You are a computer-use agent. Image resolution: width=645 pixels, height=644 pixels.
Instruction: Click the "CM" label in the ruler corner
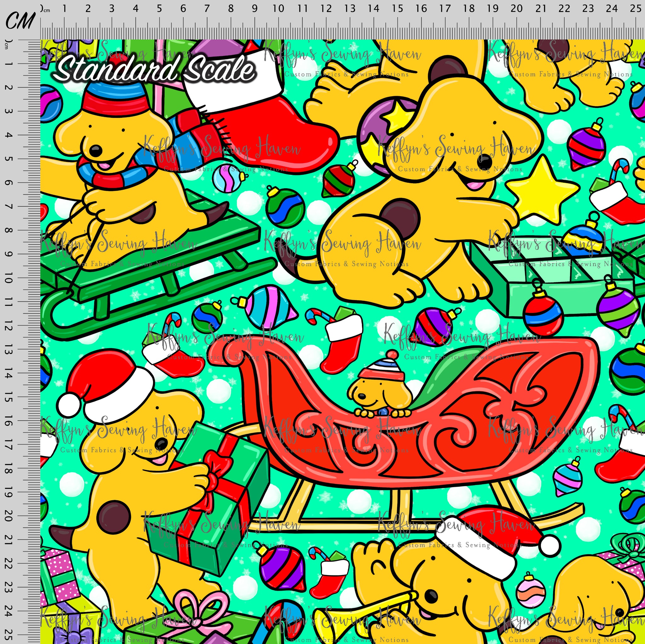(20, 21)
